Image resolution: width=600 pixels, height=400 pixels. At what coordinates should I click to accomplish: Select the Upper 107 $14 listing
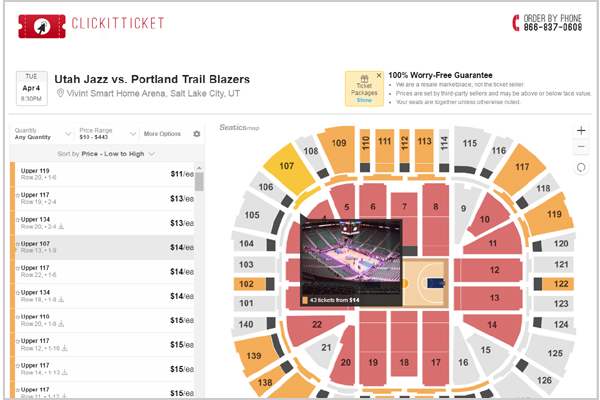click(x=104, y=247)
